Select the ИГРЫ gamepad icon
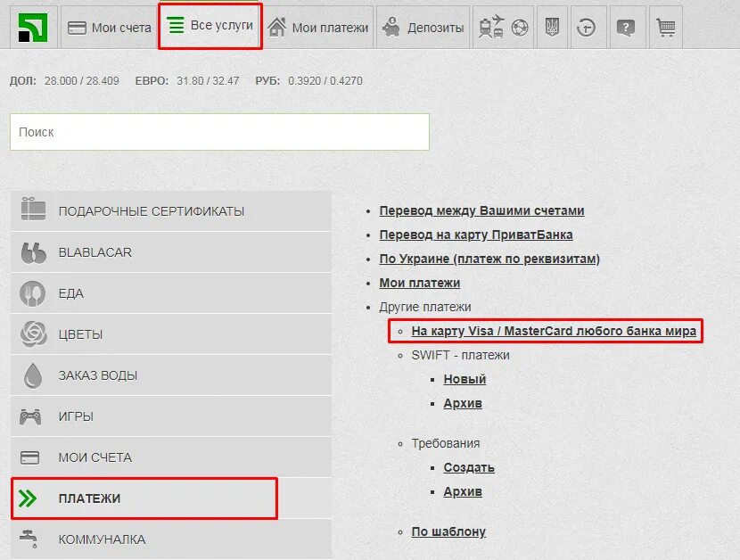Viewport: 740px width, 560px height. [x=30, y=416]
